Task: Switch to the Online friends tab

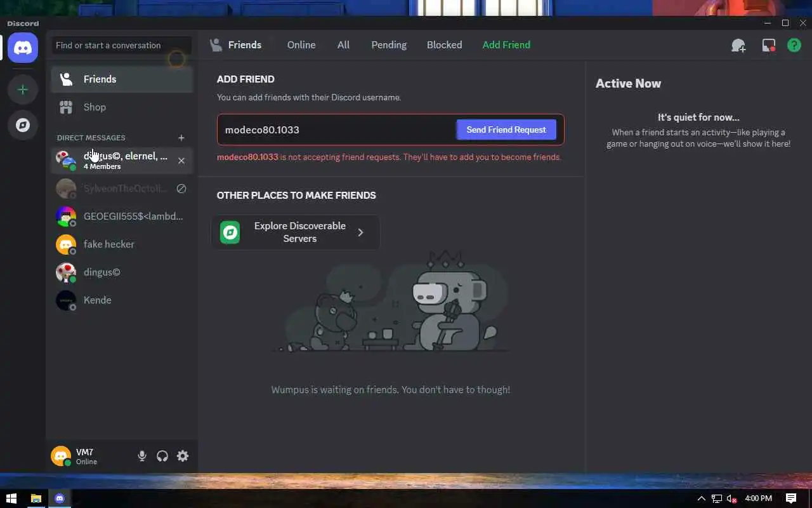Action: [x=301, y=45]
